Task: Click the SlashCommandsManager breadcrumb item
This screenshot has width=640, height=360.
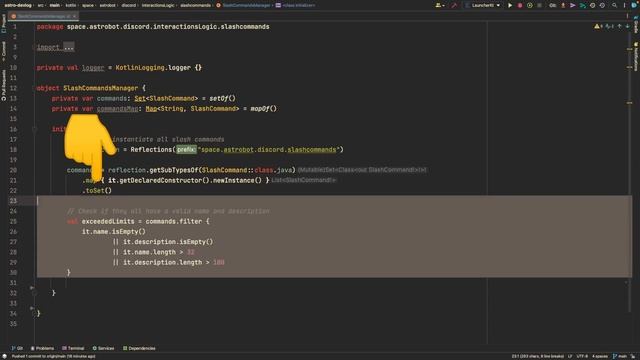Action: coord(243,5)
